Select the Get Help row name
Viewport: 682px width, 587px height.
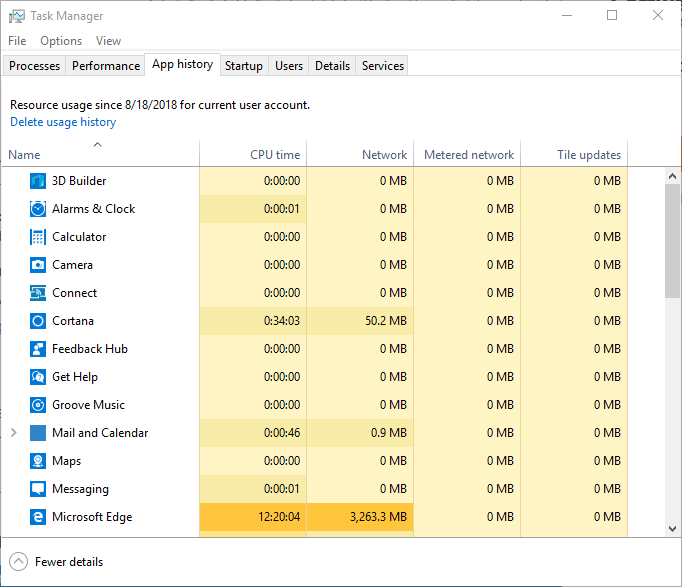click(x=75, y=377)
